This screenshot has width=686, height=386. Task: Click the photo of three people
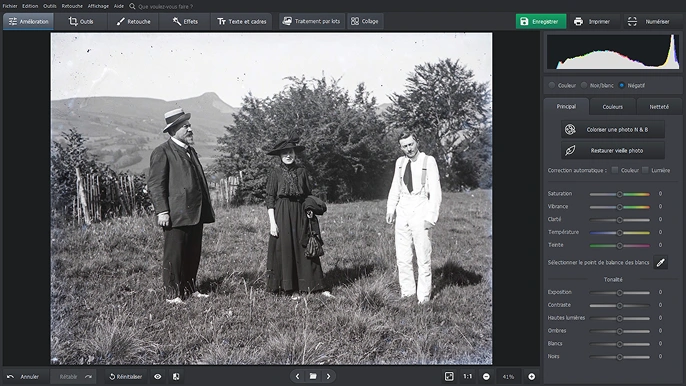tap(271, 198)
